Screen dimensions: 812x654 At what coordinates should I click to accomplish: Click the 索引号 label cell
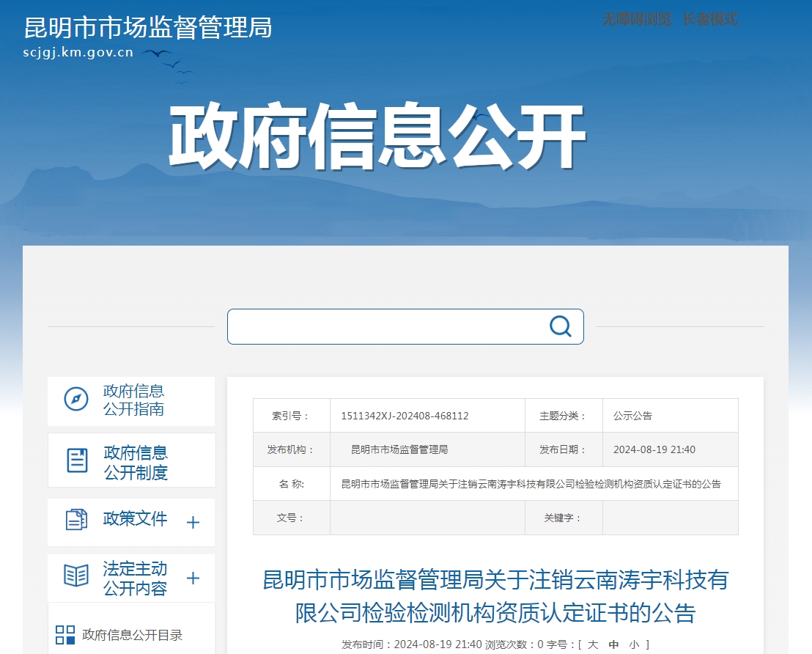pyautogui.click(x=292, y=416)
